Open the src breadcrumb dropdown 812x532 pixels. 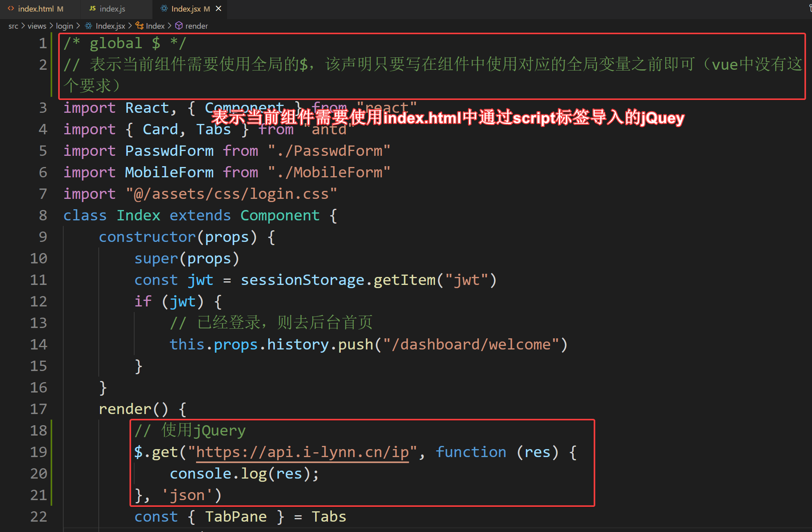pyautogui.click(x=13, y=26)
